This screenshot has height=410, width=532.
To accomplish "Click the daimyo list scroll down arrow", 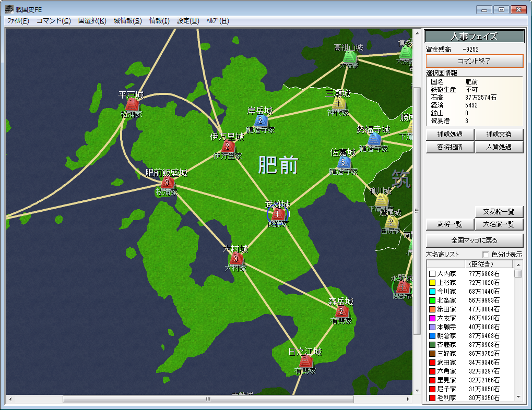I will point(518,397).
